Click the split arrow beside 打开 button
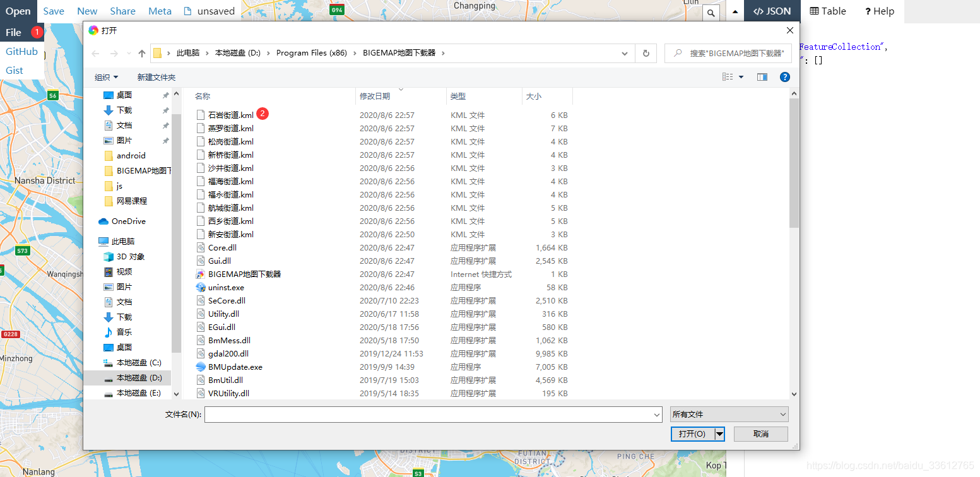This screenshot has height=477, width=980. 719,434
